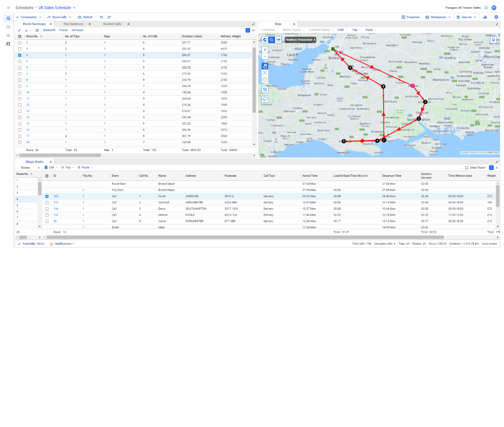Click the pencil edit icon in Route Summary
Screen dimensions: 504x427
(19, 30)
